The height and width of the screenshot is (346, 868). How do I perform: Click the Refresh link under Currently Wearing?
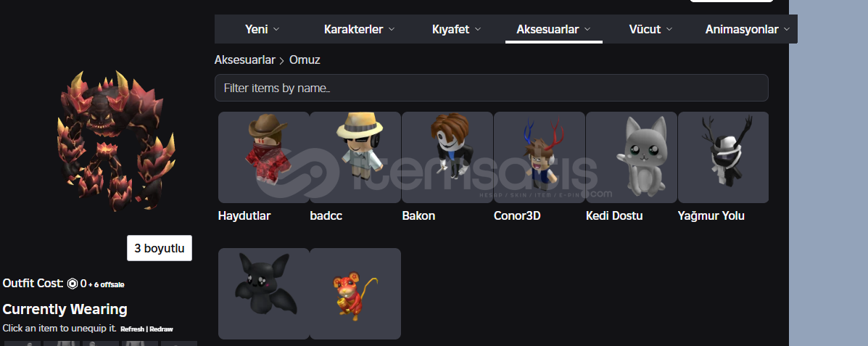[132, 329]
